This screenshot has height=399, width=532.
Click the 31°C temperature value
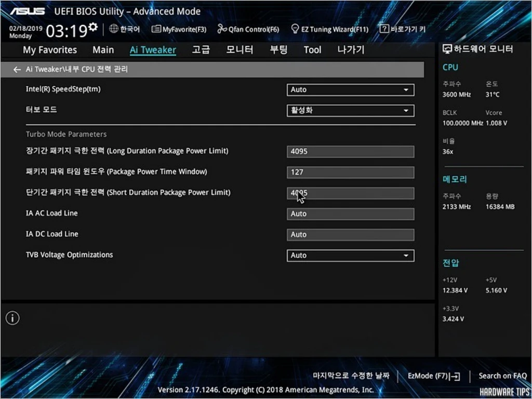(493, 95)
